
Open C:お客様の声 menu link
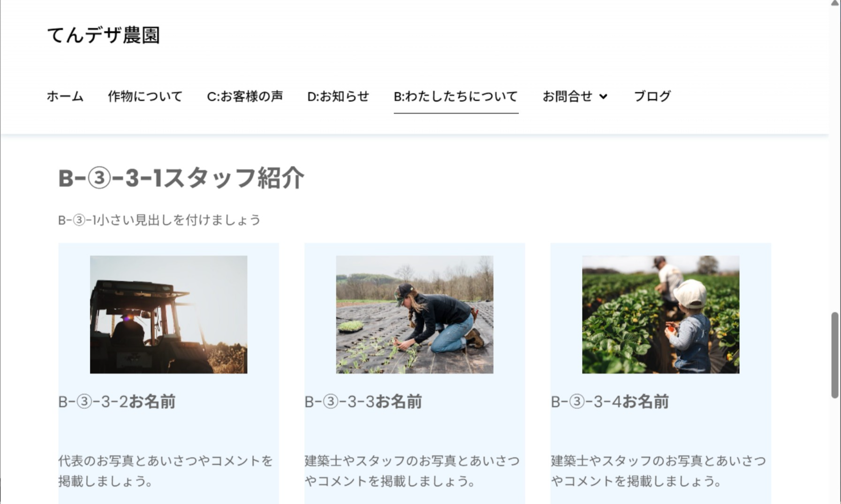pyautogui.click(x=245, y=97)
